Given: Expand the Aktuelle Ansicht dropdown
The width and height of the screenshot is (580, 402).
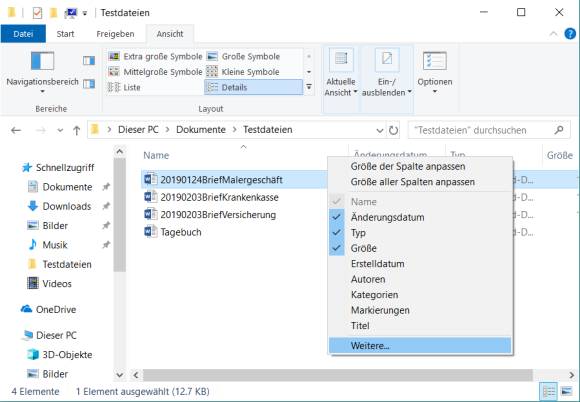Looking at the screenshot, I should [x=341, y=73].
